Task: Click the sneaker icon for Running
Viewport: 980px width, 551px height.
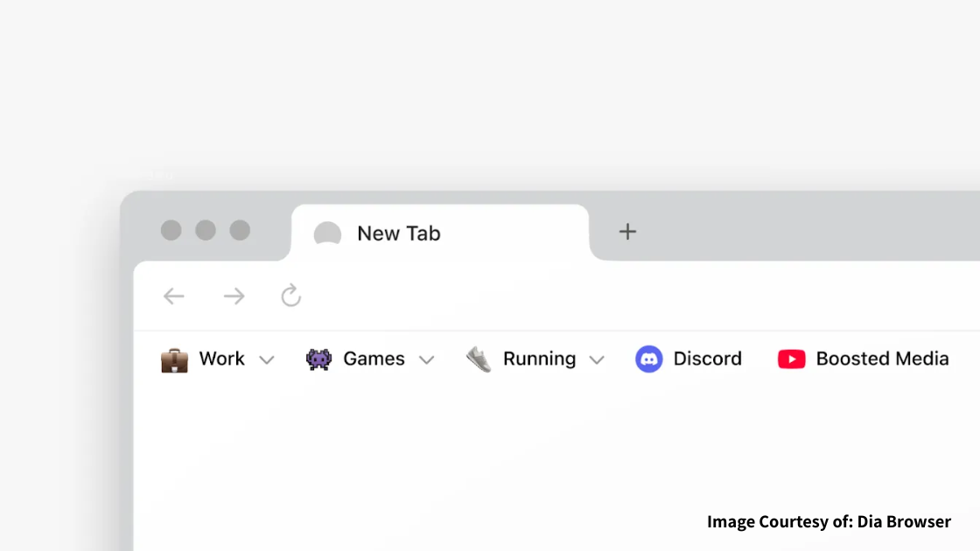Action: [479, 359]
